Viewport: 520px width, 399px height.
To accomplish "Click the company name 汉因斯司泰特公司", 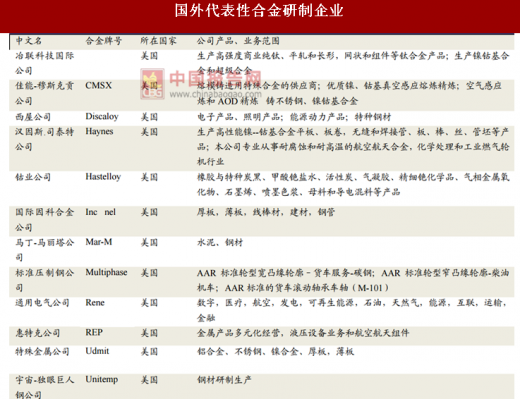I will point(45,139).
